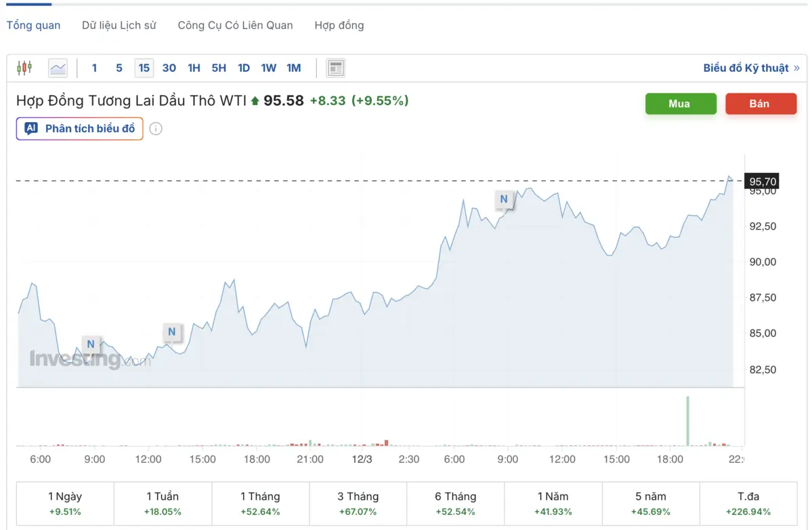Screen dimensions: 812x530
Task: Select the area chart type icon
Action: coord(58,68)
